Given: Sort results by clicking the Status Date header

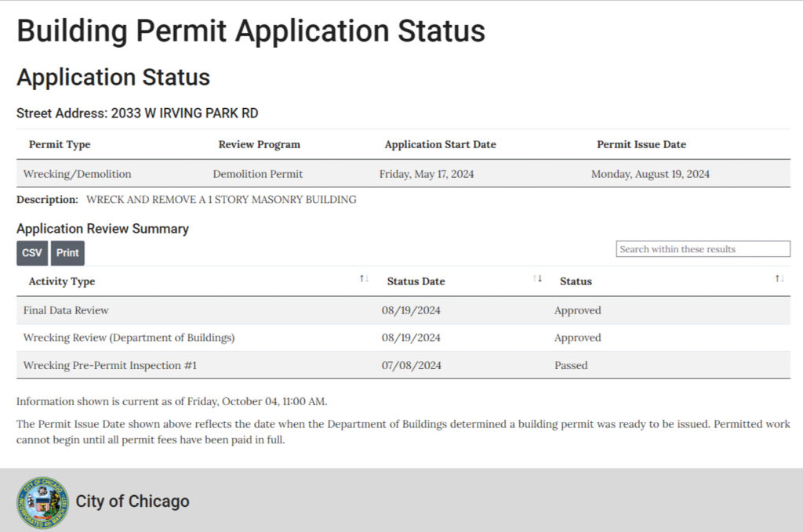Looking at the screenshot, I should (x=416, y=281).
